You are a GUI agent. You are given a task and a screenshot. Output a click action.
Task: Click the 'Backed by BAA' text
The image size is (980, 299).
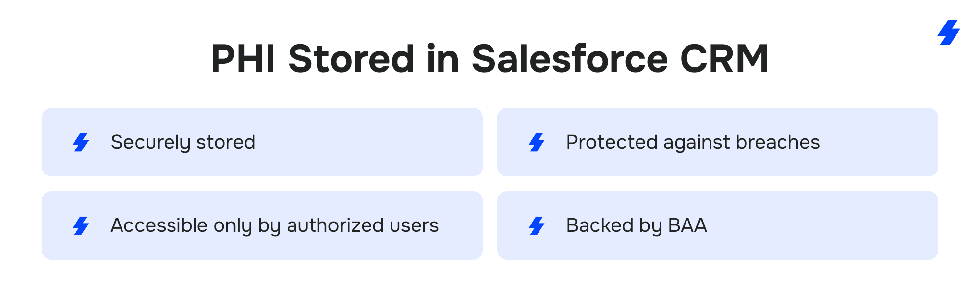[x=637, y=225]
